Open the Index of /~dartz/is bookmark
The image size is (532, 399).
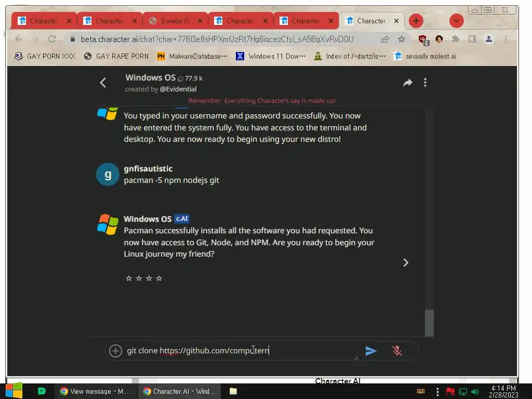350,56
